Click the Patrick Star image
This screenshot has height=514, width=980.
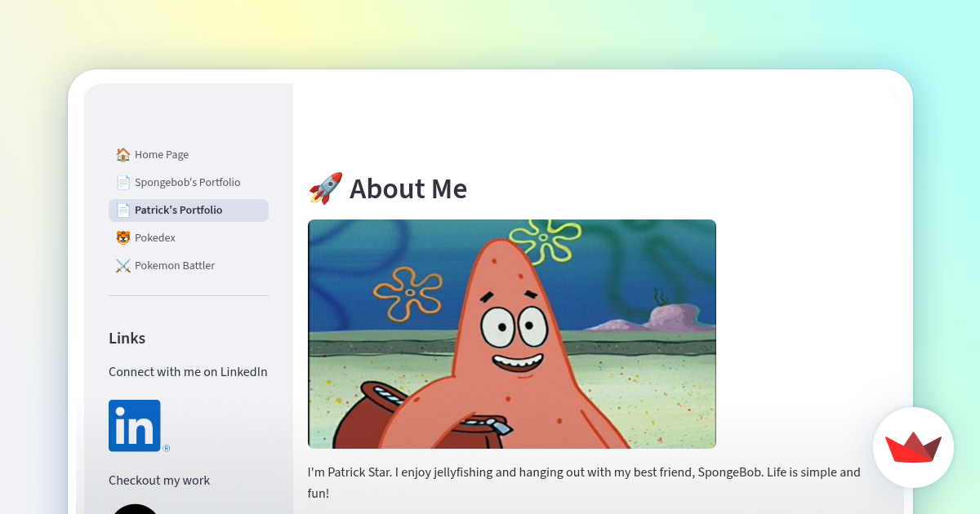click(512, 333)
